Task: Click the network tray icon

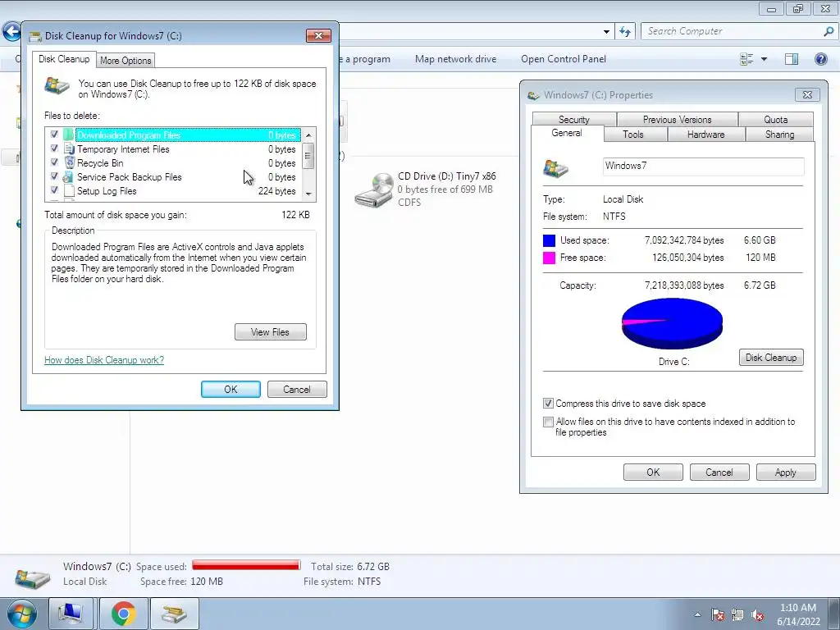Action: [x=737, y=615]
